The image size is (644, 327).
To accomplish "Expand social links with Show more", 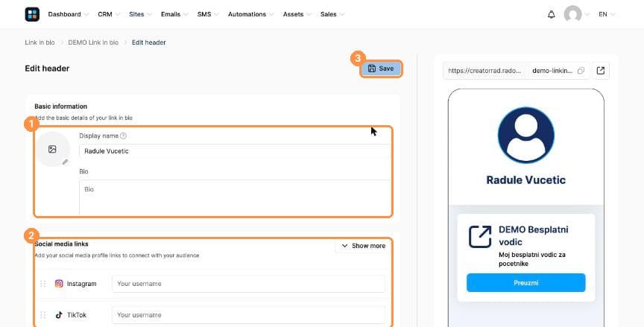I will (x=363, y=246).
